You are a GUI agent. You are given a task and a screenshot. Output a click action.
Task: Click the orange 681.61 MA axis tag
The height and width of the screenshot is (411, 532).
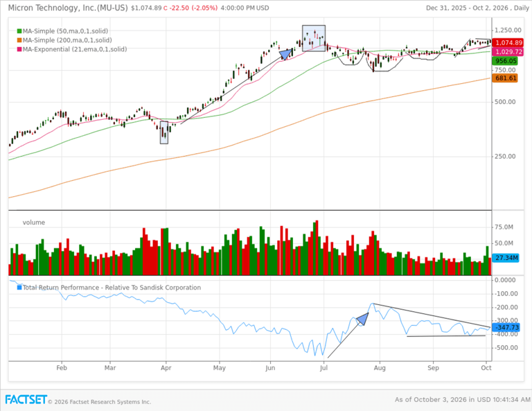506,78
